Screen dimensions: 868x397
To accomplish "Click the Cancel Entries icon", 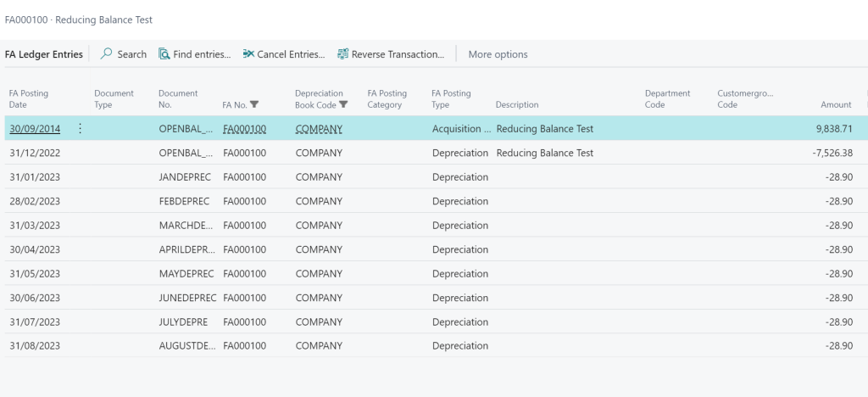I will point(248,54).
